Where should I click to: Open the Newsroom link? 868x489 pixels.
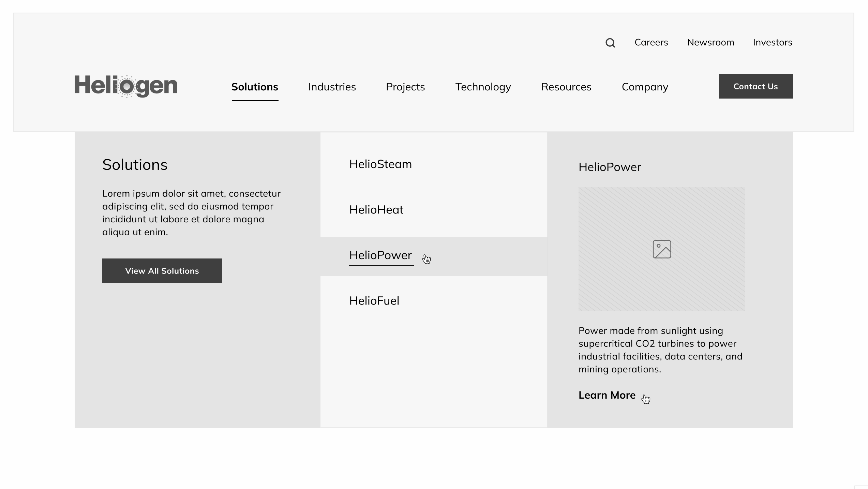point(710,43)
